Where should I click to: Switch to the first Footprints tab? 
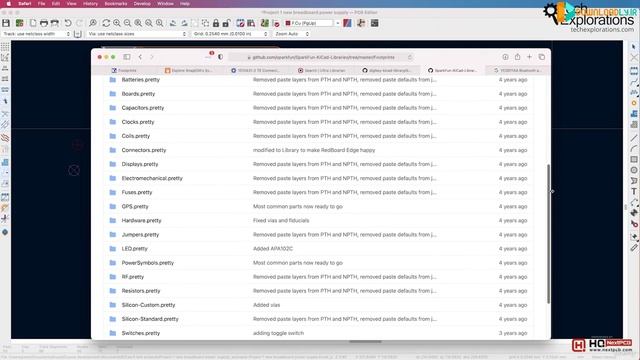click(x=124, y=71)
